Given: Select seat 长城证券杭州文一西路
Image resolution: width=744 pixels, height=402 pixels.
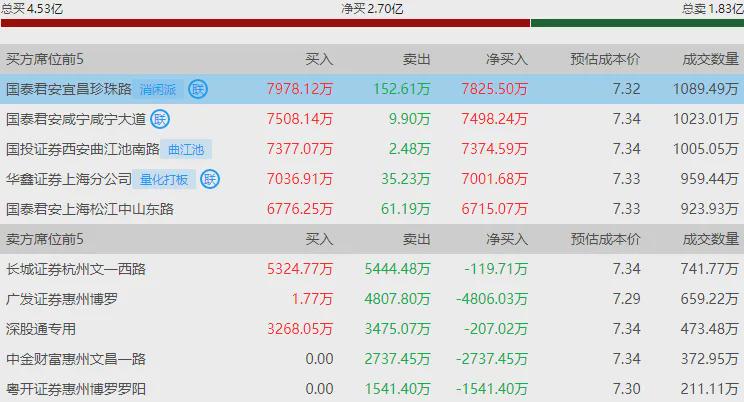Looking at the screenshot, I should click(76, 269).
